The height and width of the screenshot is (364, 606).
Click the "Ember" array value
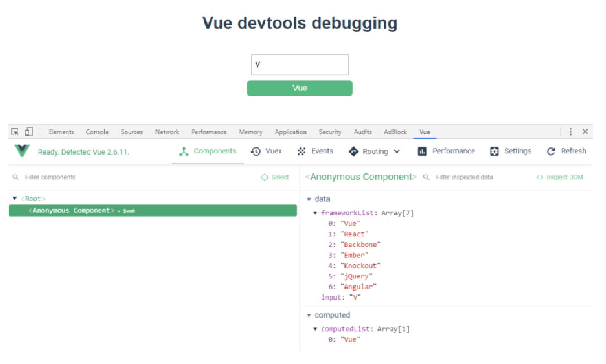point(354,255)
